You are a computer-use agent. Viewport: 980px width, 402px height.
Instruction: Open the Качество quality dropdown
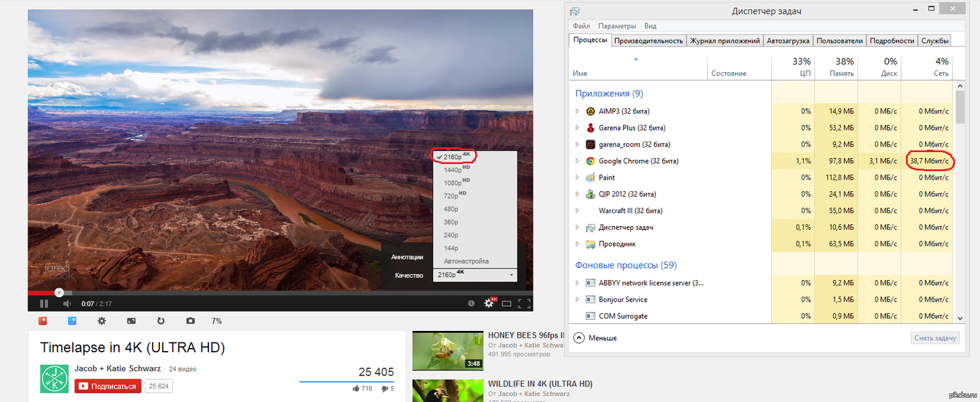[x=475, y=275]
